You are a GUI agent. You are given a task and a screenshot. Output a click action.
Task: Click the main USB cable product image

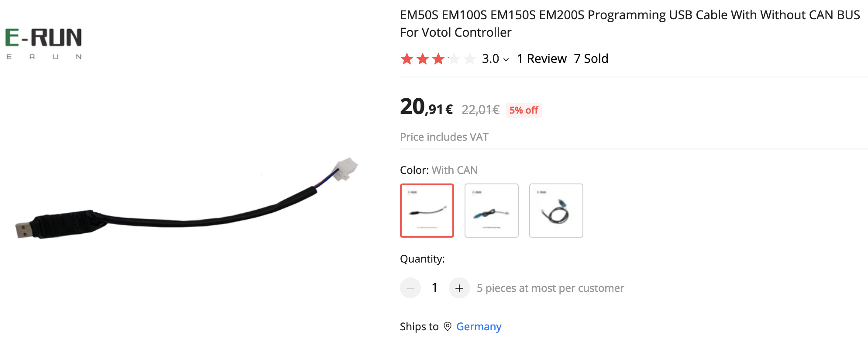pos(187,199)
